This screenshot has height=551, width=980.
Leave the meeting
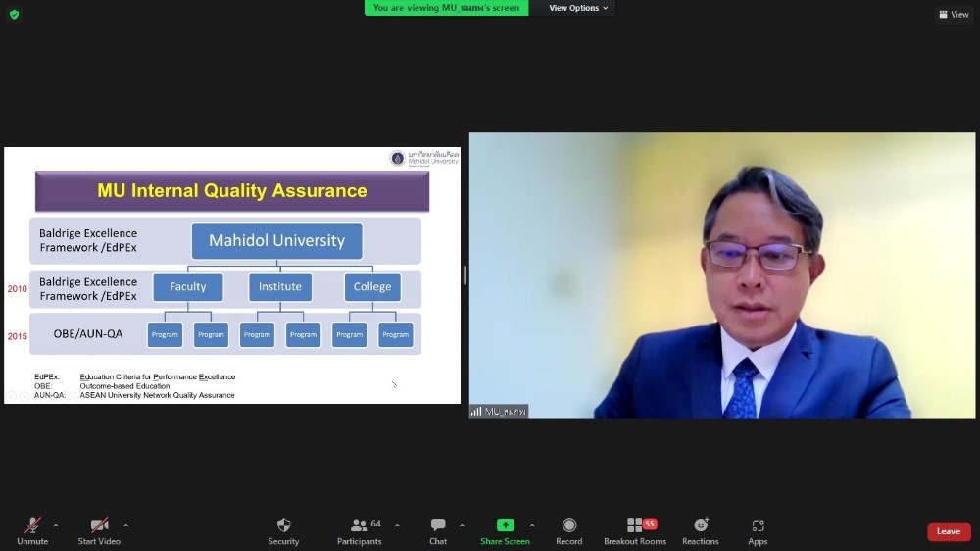click(x=949, y=531)
